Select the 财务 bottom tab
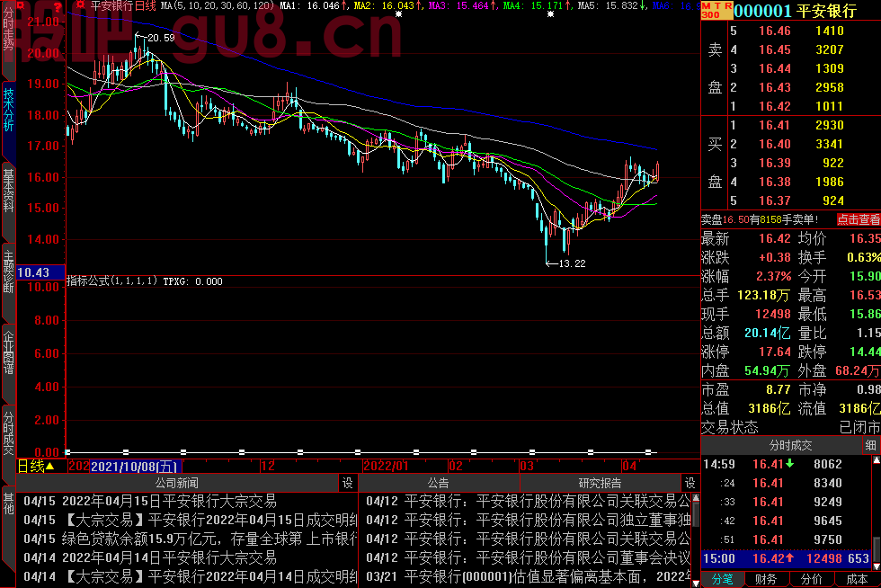This screenshot has width=881, height=588. coord(766,580)
